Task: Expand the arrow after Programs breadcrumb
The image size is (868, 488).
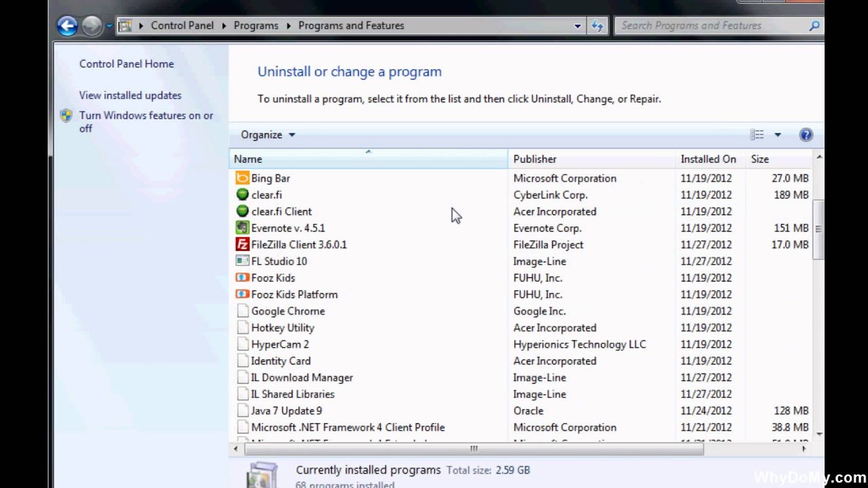Action: tap(288, 26)
